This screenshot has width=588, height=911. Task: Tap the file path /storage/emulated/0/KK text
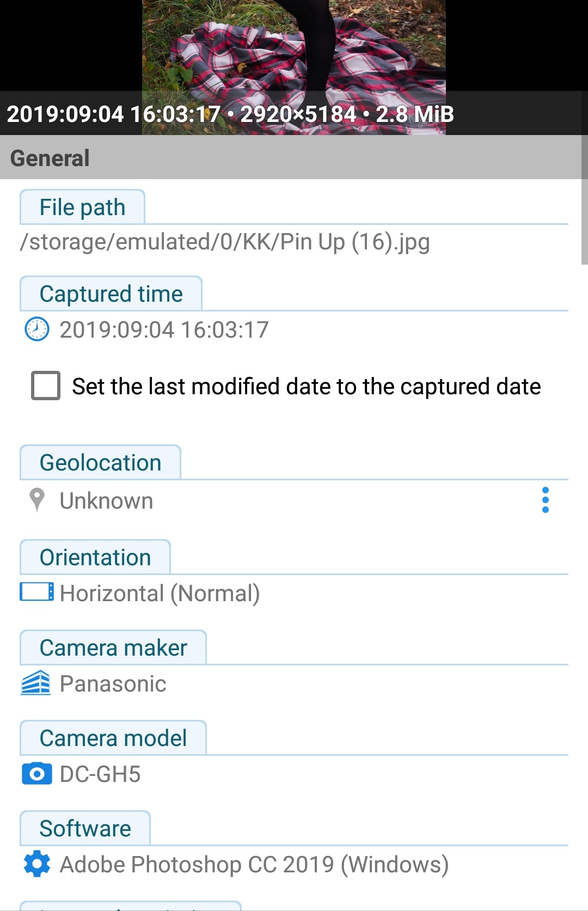coord(225,242)
